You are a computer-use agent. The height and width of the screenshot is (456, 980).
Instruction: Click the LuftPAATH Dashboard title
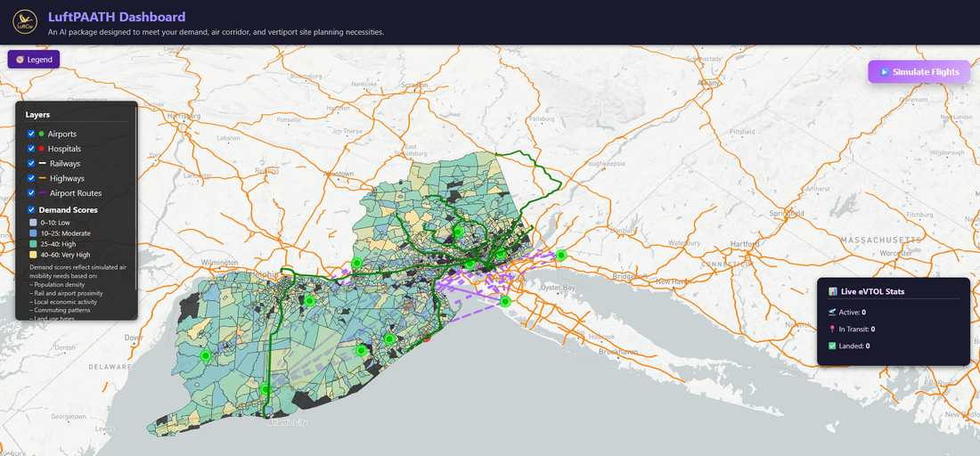[117, 17]
